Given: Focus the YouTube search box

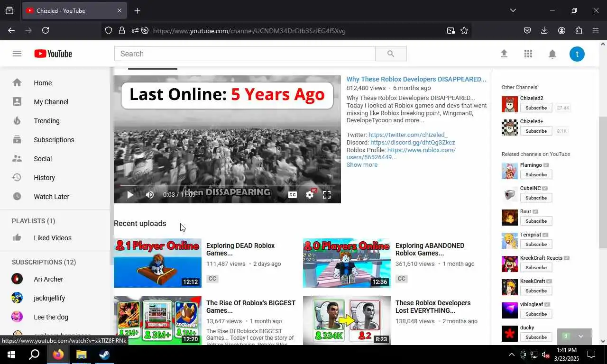Looking at the screenshot, I should click(x=245, y=54).
